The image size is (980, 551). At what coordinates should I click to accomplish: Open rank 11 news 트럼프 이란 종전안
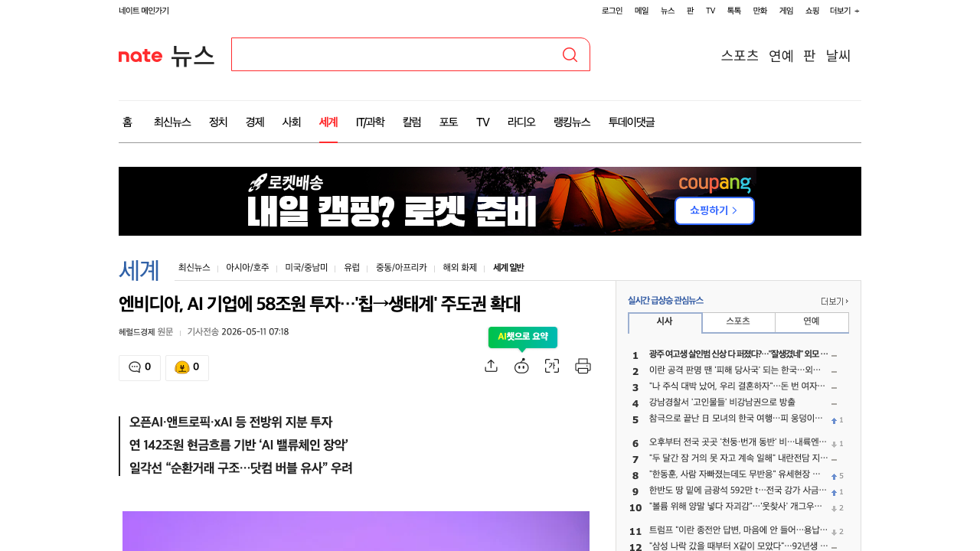point(738,531)
